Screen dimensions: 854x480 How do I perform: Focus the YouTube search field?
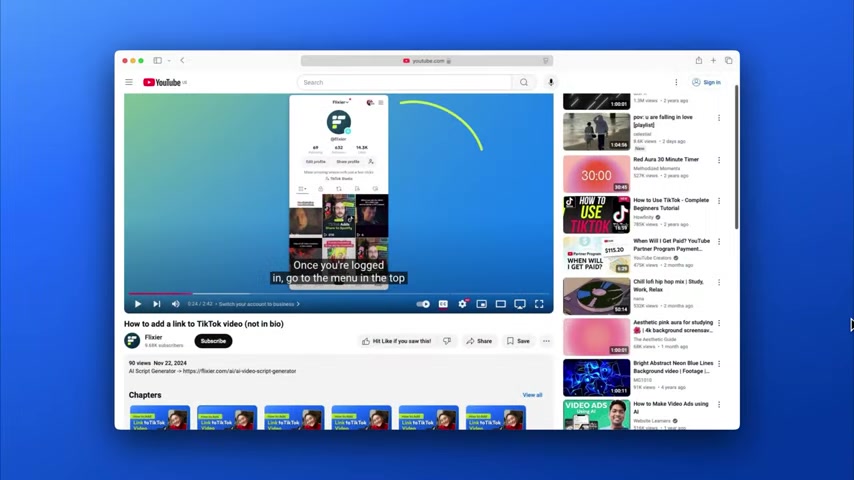(x=405, y=82)
